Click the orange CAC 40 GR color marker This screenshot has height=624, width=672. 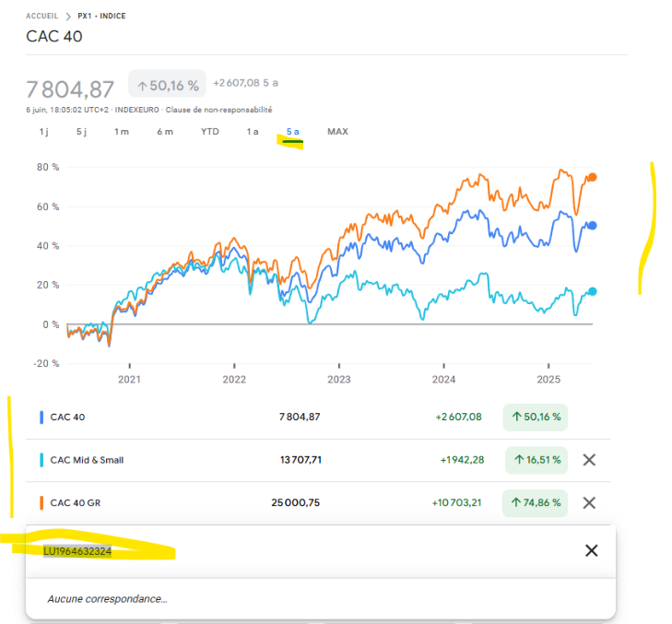(x=41, y=502)
